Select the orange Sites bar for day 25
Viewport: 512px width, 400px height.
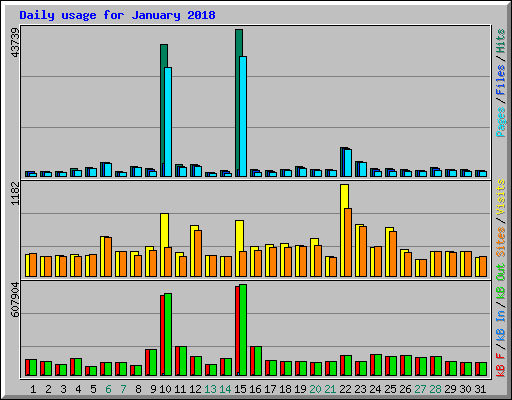393,254
